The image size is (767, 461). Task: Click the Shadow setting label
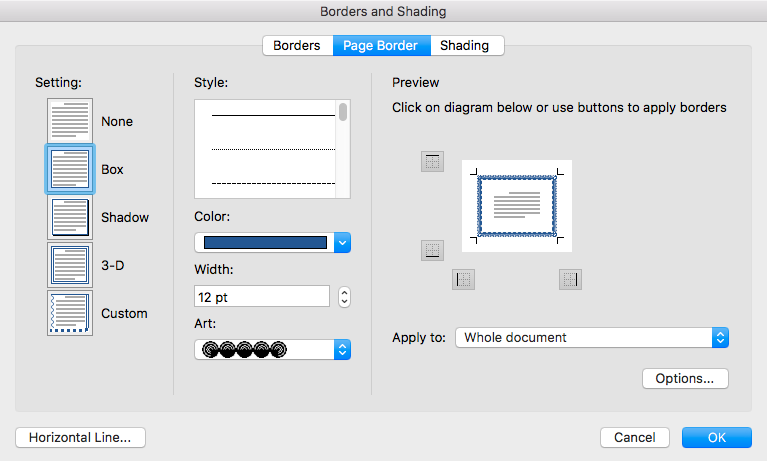[125, 217]
